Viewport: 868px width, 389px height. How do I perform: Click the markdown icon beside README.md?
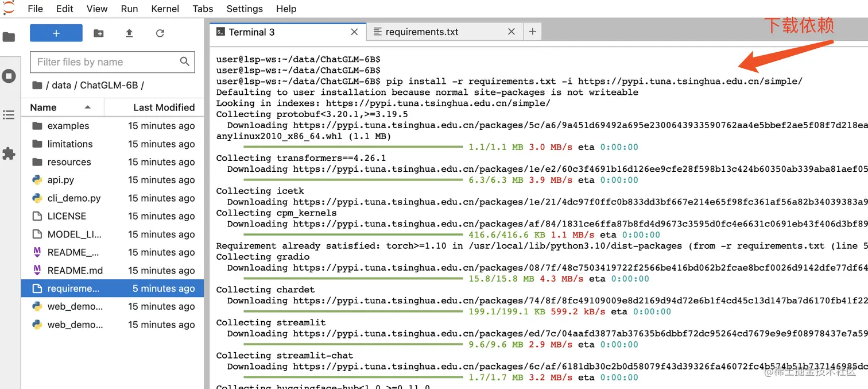[37, 270]
